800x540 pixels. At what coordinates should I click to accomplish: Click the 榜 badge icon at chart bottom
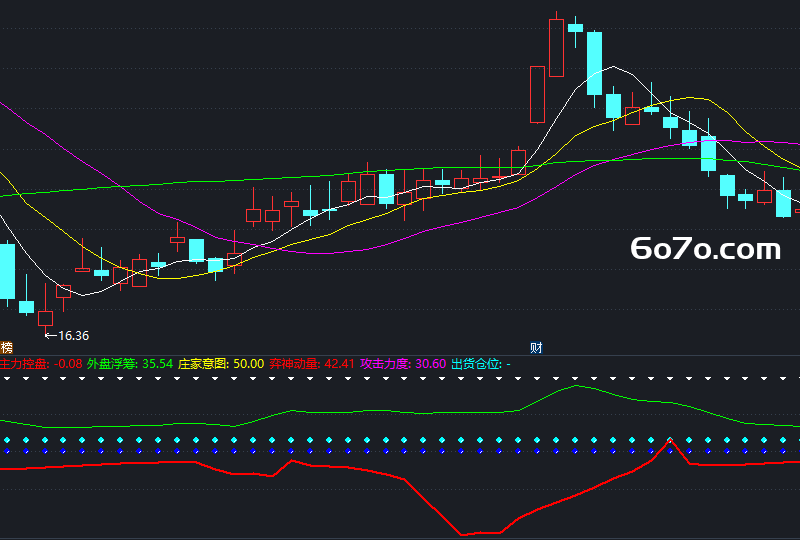coord(6,348)
